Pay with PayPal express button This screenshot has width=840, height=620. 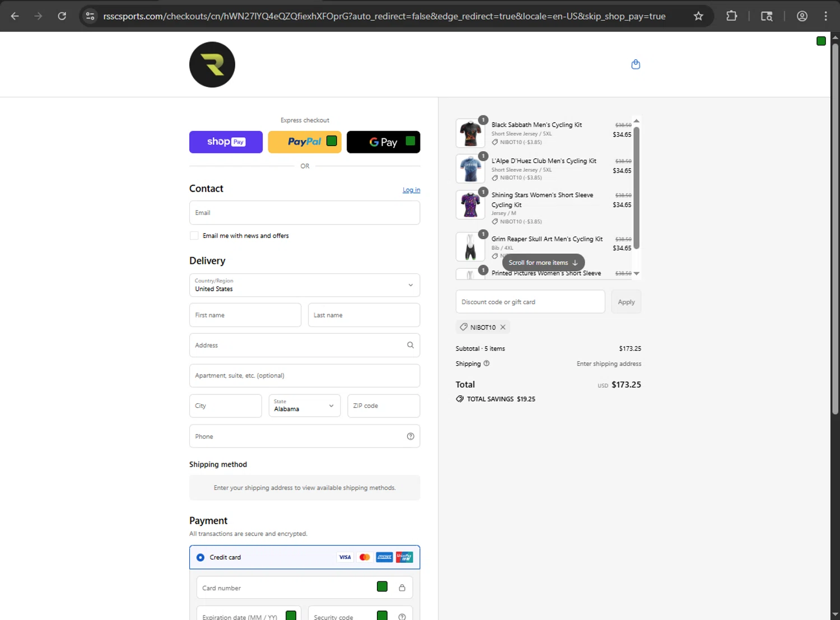(x=305, y=142)
